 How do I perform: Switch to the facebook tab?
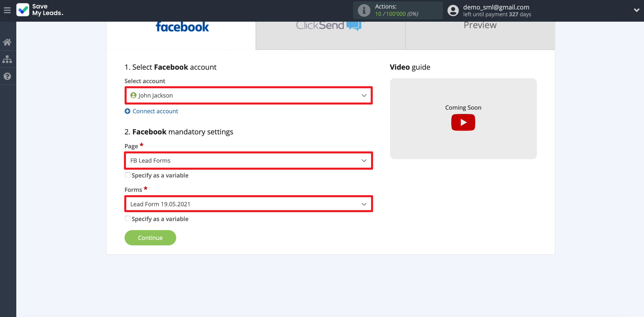pyautogui.click(x=181, y=36)
